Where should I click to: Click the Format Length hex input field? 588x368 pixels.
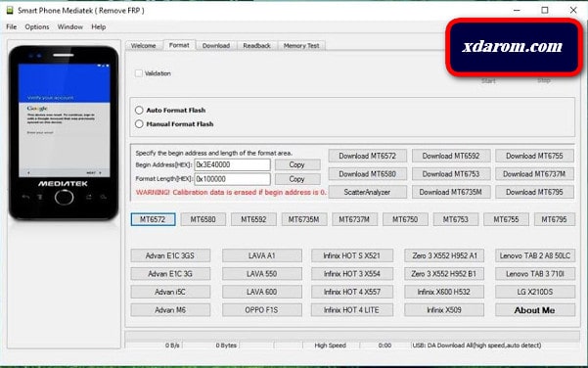[x=232, y=179]
